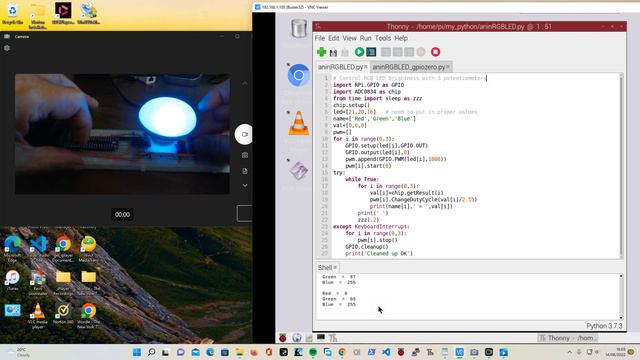Image resolution: width=640 pixels, height=360 pixels.
Task: Click the greyed Resume icon in Thonny toolbar
Action: pos(421,52)
